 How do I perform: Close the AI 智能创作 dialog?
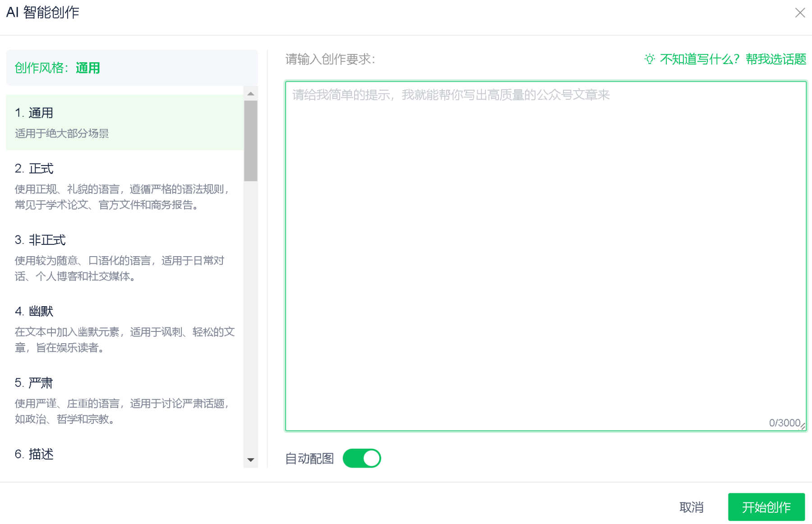(800, 13)
